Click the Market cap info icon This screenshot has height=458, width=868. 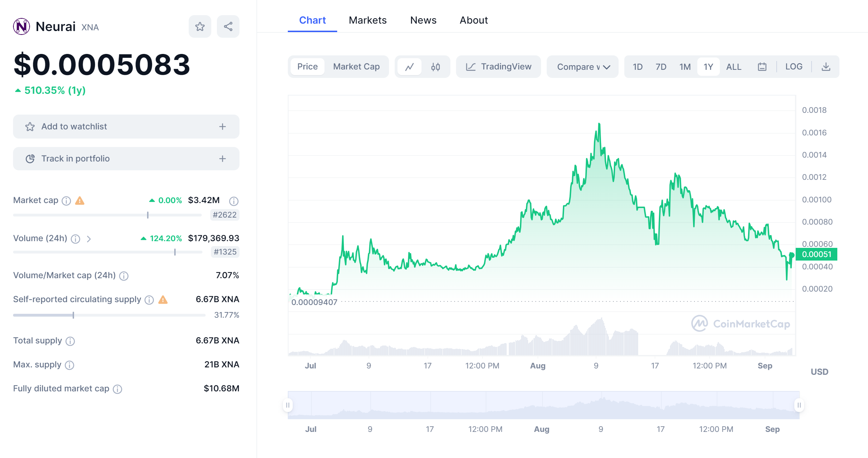point(66,201)
